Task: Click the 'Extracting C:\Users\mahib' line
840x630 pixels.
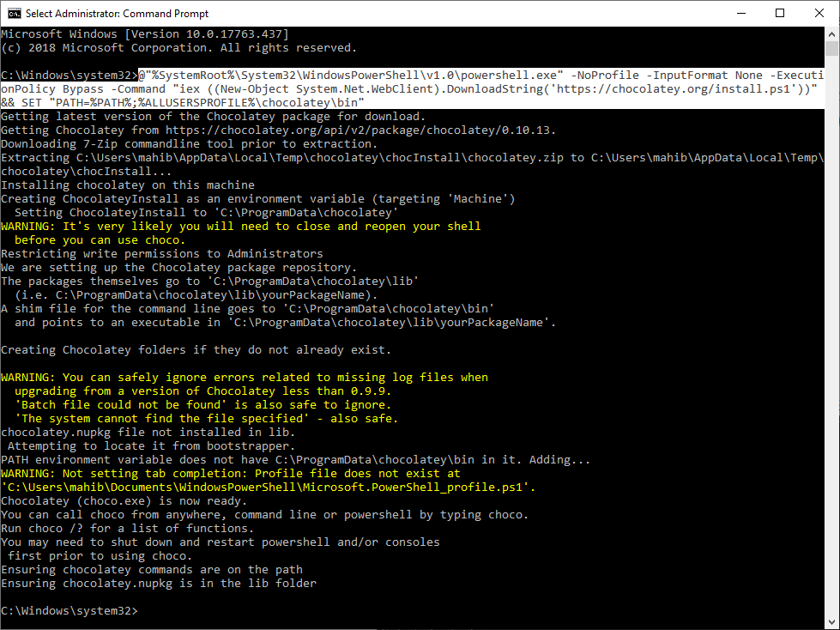Action: (x=412, y=158)
